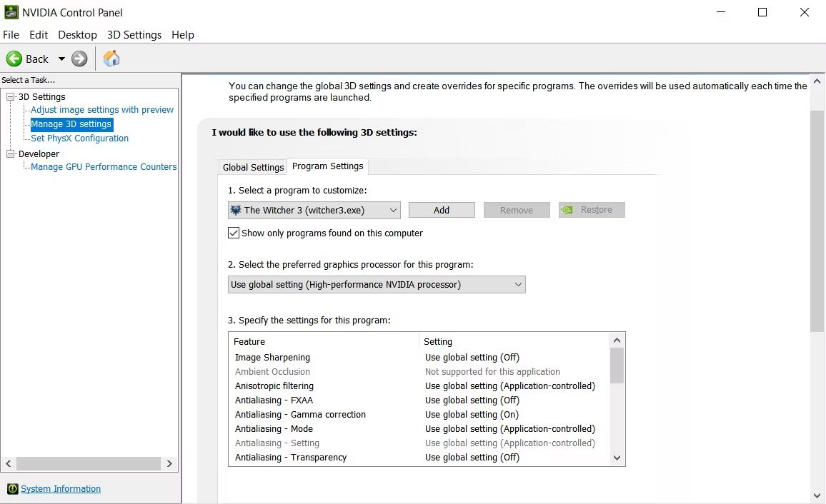Image resolution: width=826 pixels, height=504 pixels.
Task: Select the Program Settings tab
Action: point(328,166)
